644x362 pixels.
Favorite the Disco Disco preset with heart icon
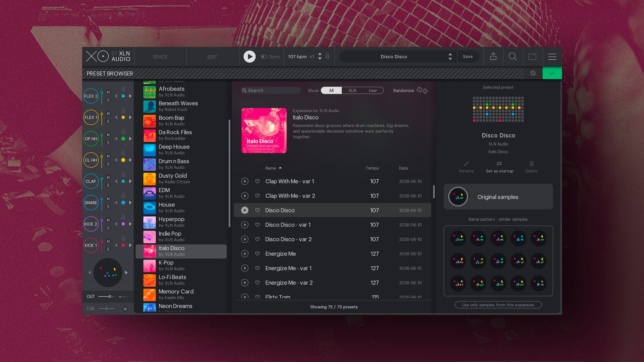[x=257, y=210]
